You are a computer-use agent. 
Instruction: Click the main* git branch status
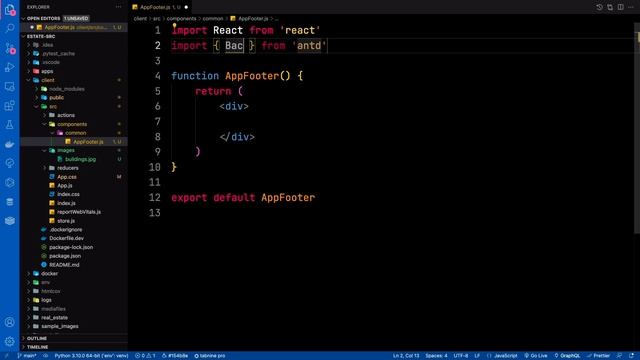coord(27,356)
